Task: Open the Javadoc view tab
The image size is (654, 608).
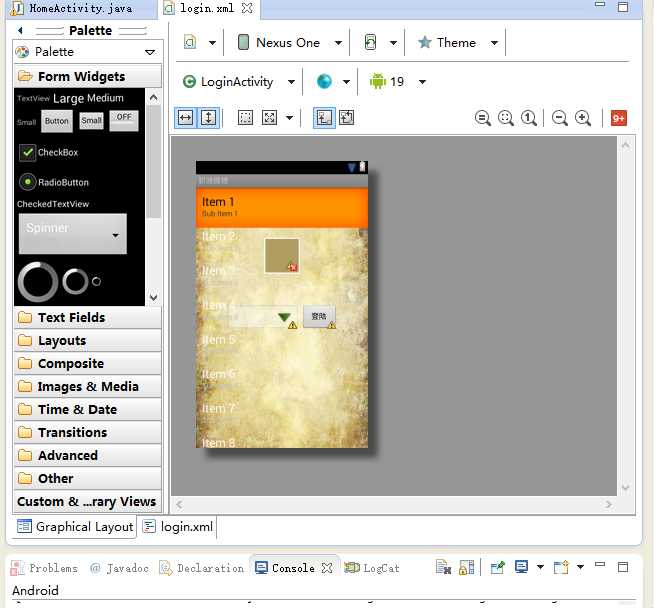Action: click(119, 568)
